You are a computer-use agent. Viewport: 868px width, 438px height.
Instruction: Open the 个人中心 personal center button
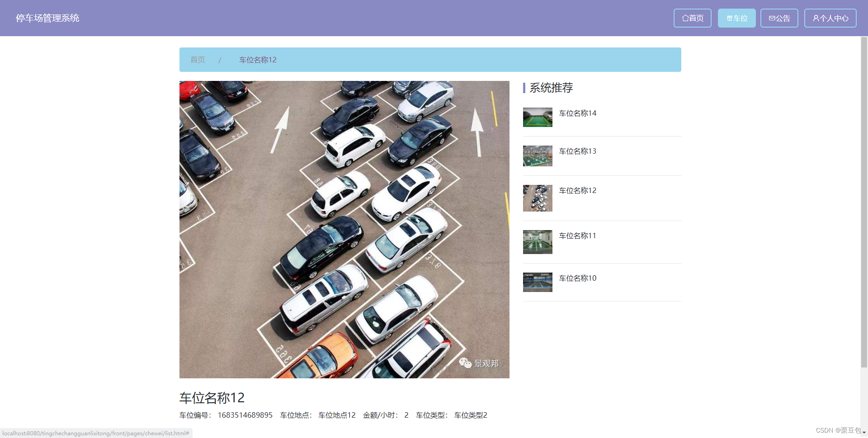[830, 18]
